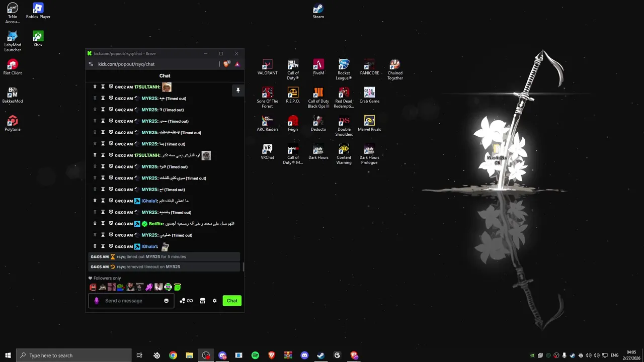Open LabyMod Launcher desktop icon
Image resolution: width=644 pixels, height=362 pixels.
(13, 41)
